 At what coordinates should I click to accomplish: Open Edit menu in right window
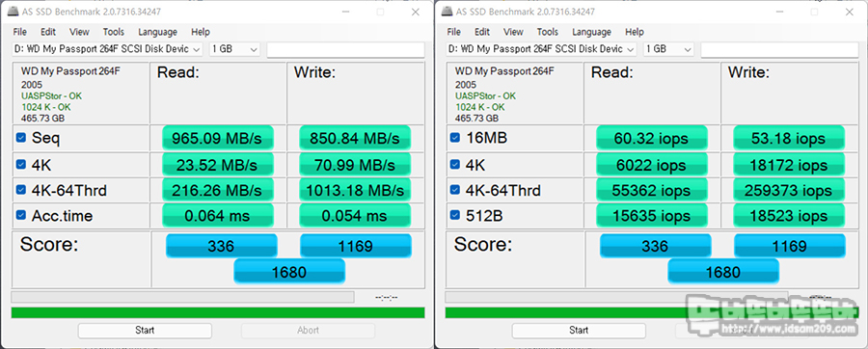[x=482, y=32]
